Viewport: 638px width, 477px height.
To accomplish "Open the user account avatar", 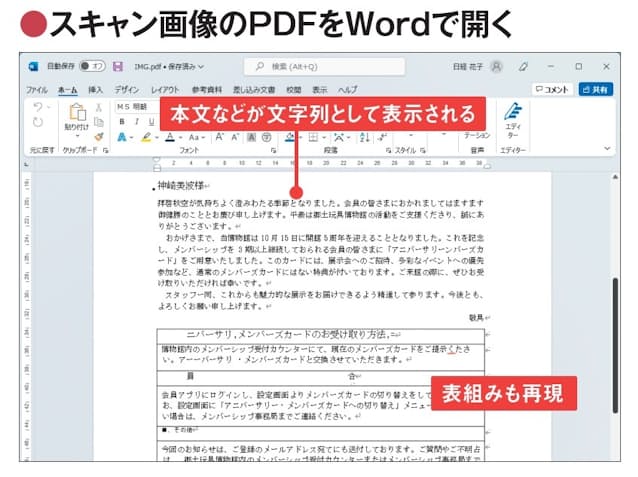I will [496, 66].
